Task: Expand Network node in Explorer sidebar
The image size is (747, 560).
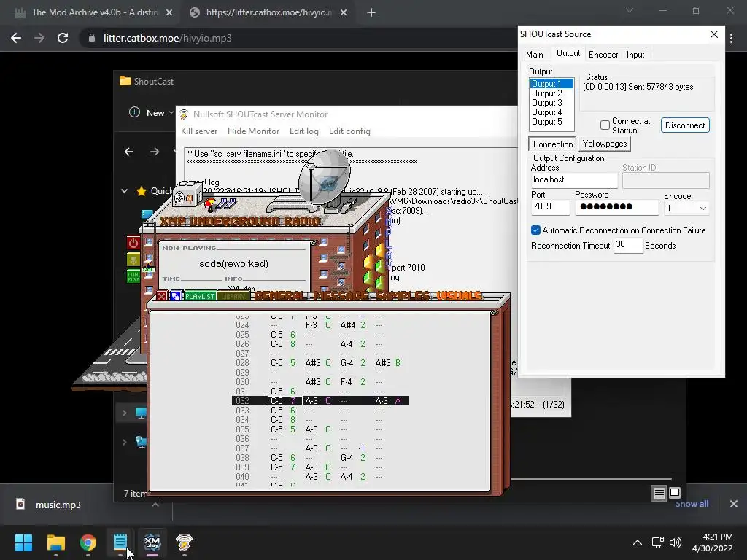Action: pyautogui.click(x=124, y=442)
